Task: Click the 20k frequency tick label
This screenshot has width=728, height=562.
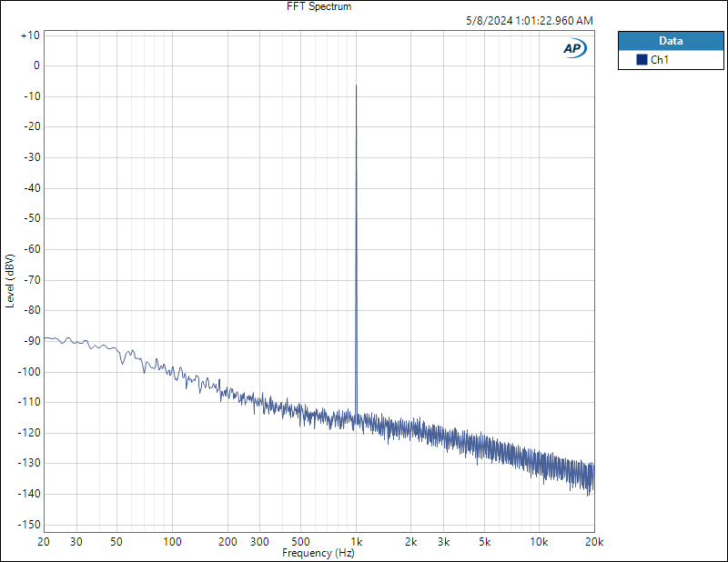Action: (x=594, y=542)
